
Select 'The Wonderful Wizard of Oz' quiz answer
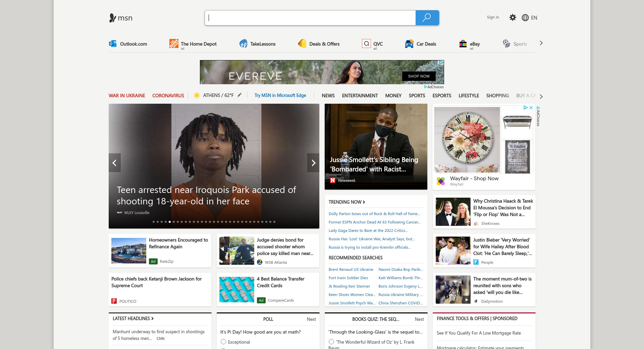[331, 342]
